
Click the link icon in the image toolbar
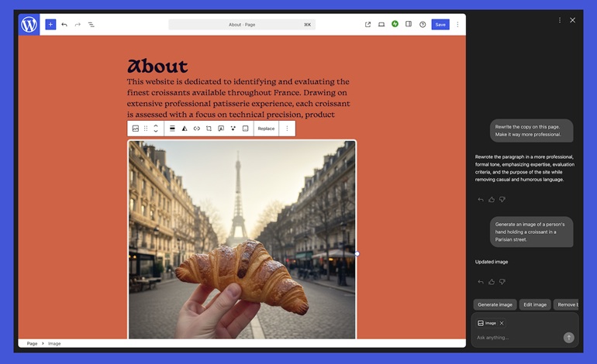pyautogui.click(x=197, y=129)
